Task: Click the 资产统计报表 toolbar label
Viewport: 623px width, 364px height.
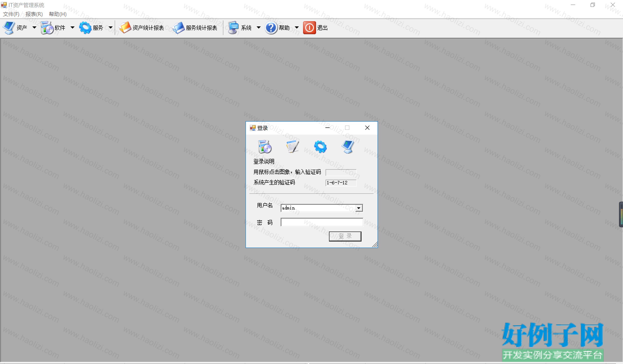Action: pyautogui.click(x=148, y=28)
